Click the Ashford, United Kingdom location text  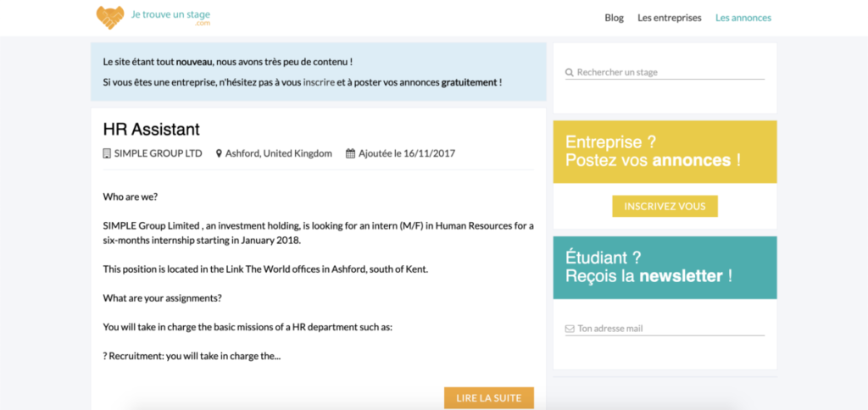point(278,153)
